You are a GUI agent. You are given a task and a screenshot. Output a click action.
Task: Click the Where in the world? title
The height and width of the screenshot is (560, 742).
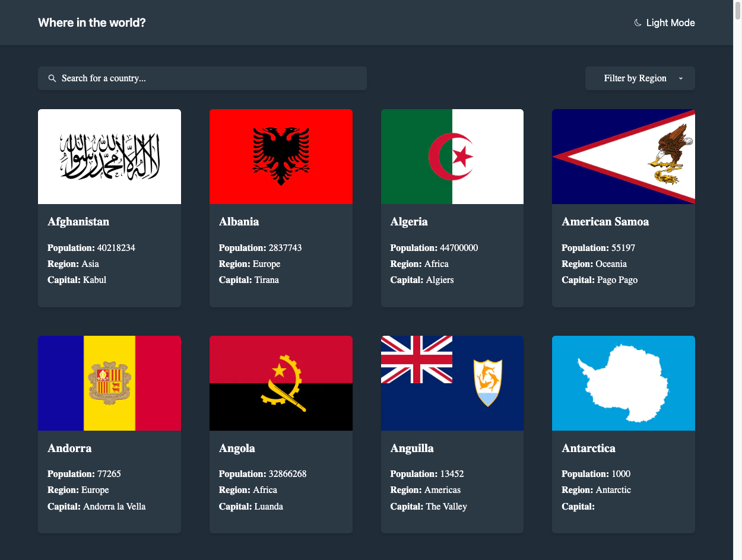(92, 23)
